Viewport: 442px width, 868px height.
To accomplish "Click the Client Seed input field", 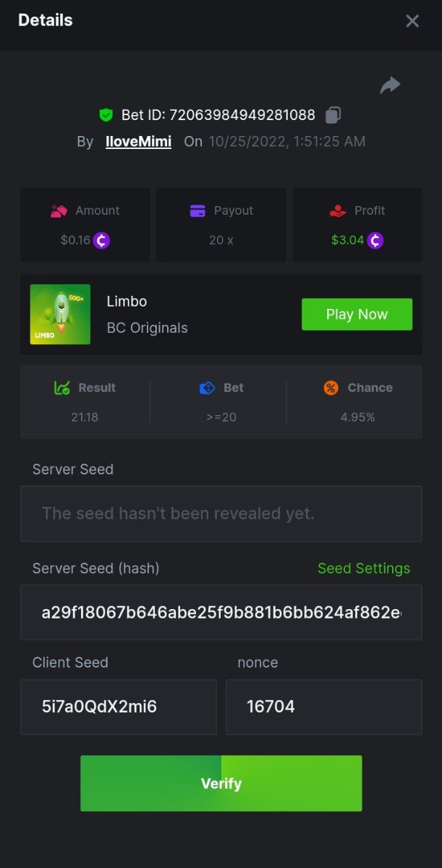I will tap(118, 707).
